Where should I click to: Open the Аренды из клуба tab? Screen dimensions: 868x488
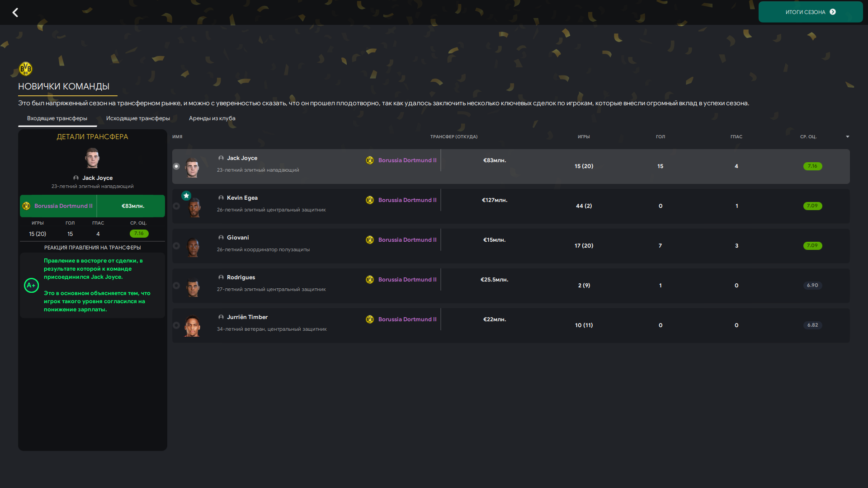pyautogui.click(x=212, y=118)
